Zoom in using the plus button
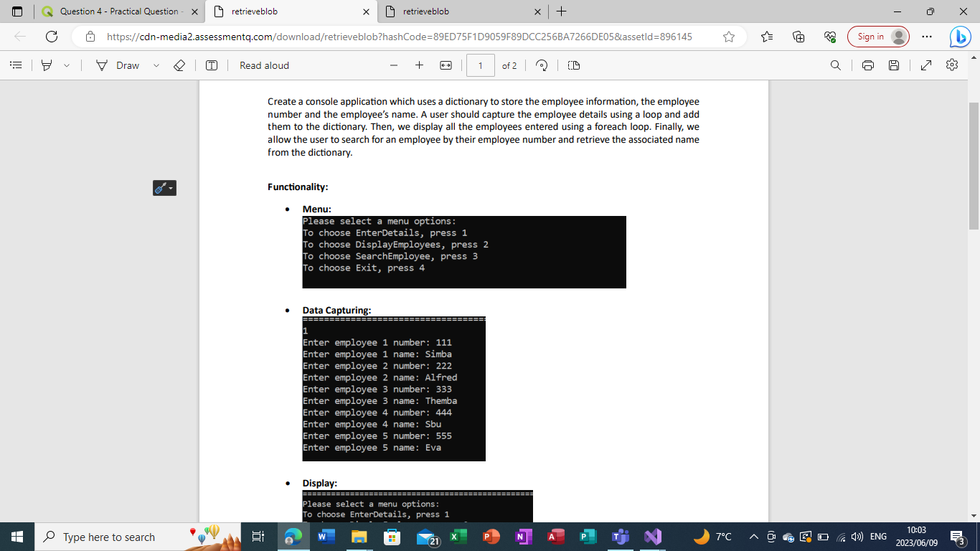The image size is (980, 551). [420, 65]
